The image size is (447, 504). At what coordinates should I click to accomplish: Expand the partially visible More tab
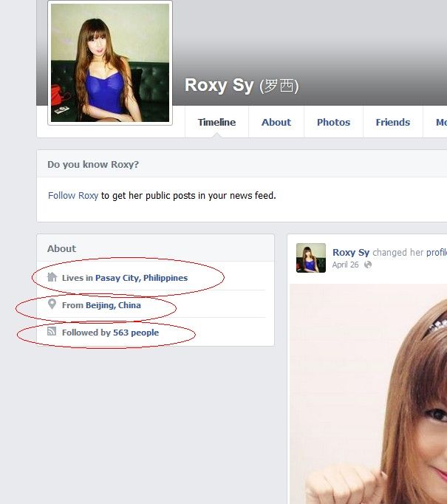[x=440, y=123]
